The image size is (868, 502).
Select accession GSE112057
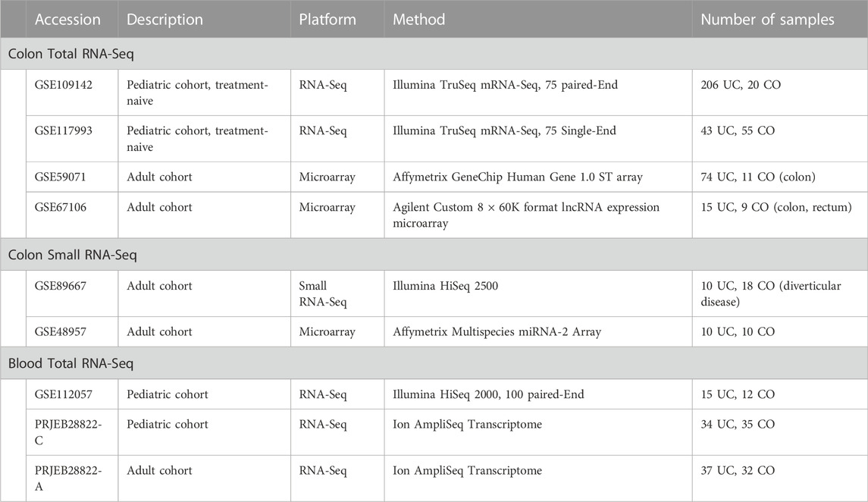64,394
